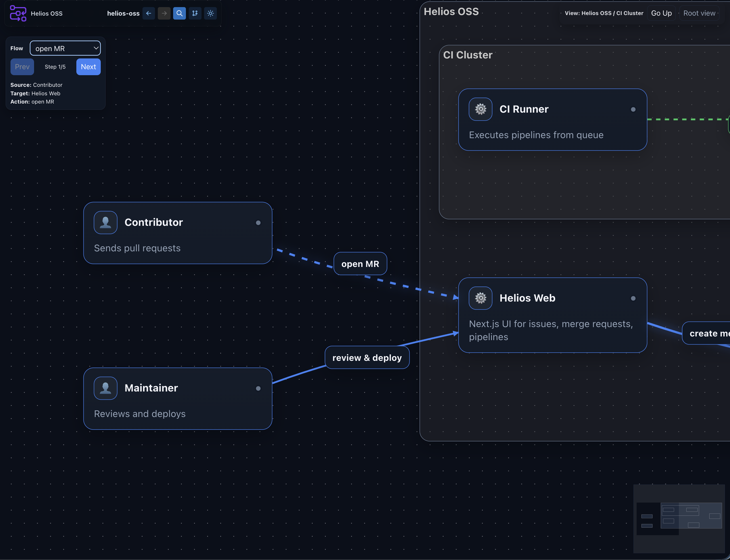Viewport: 730px width, 560px height.
Task: Click the forward navigation arrow
Action: click(x=164, y=13)
